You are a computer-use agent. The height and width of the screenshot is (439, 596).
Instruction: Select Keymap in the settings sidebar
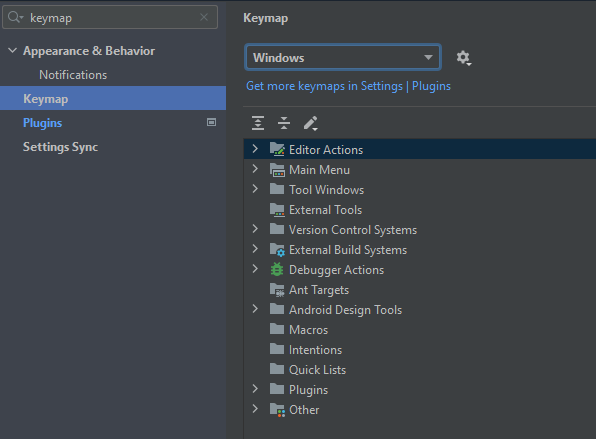[113, 98]
